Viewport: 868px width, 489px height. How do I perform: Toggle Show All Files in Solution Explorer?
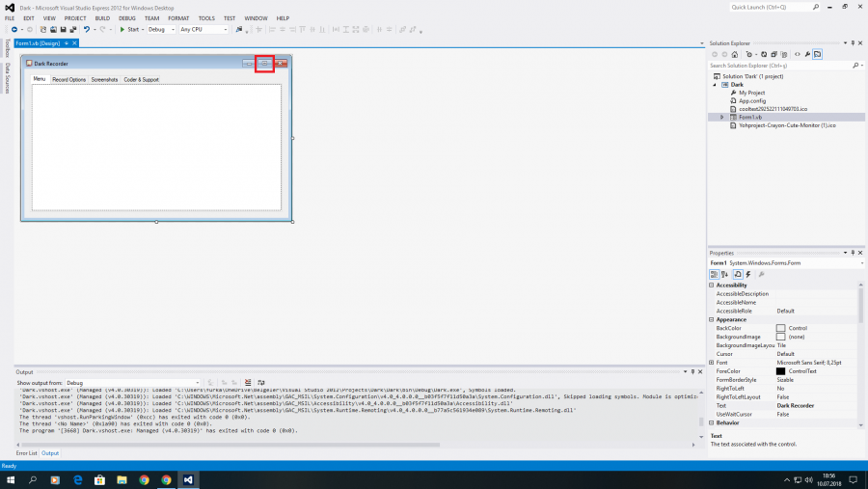tap(784, 54)
